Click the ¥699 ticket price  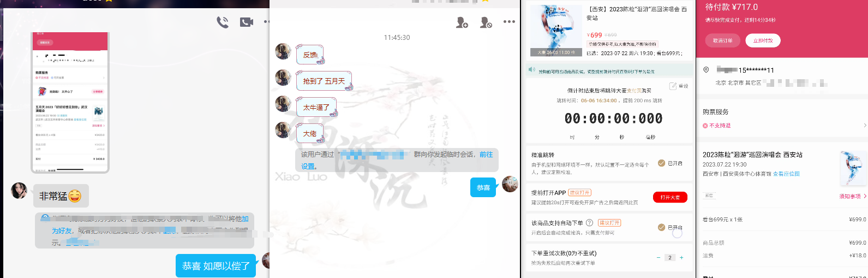(595, 35)
